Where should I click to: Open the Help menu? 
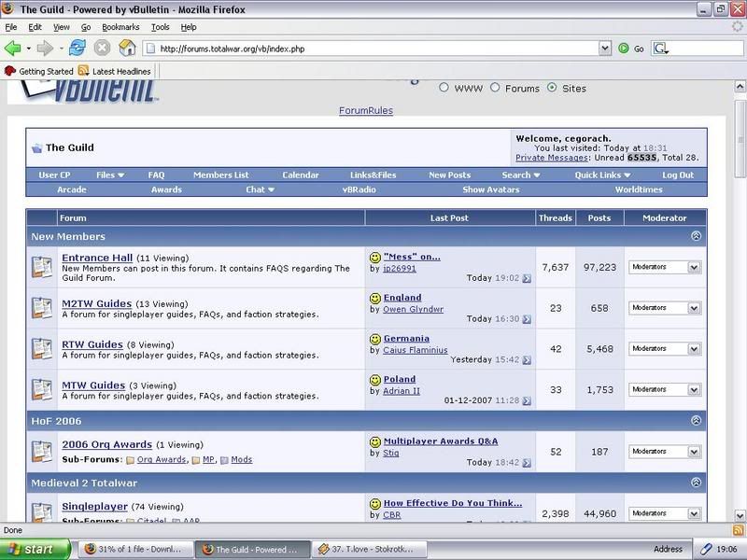[x=189, y=27]
